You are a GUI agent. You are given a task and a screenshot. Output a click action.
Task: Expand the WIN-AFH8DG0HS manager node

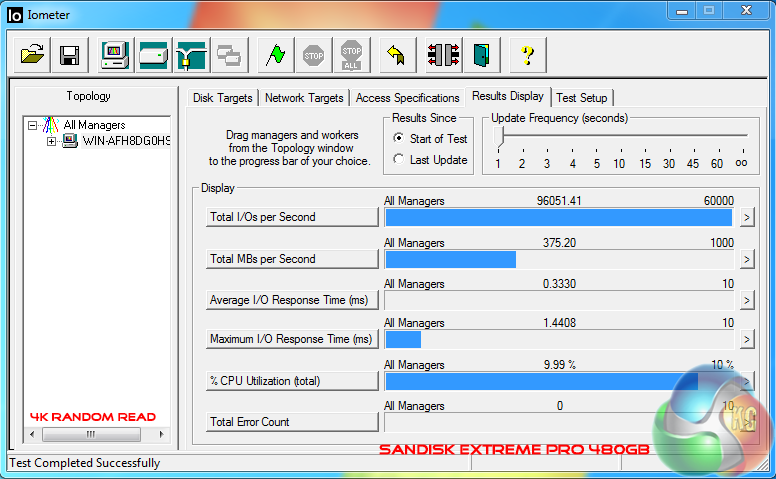pos(51,142)
